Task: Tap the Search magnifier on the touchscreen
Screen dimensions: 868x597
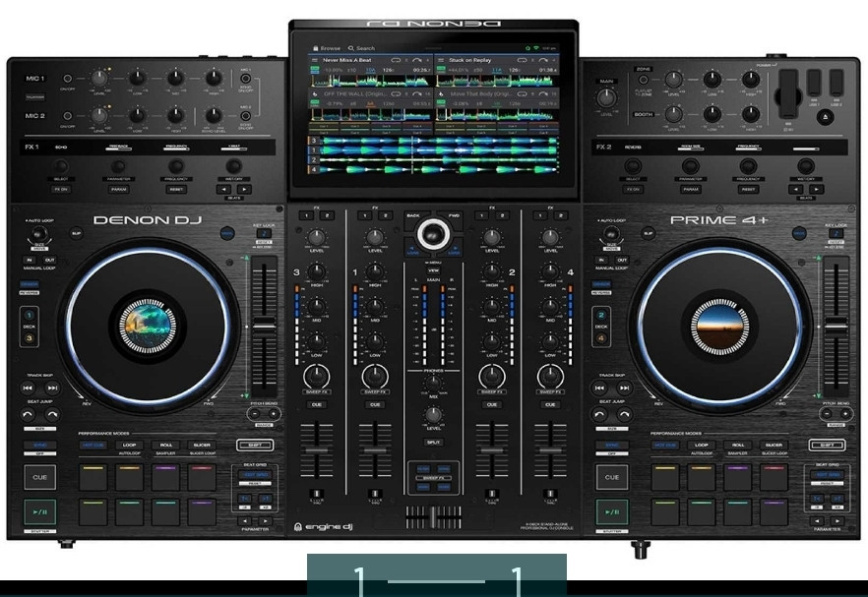Action: pyautogui.click(x=350, y=46)
